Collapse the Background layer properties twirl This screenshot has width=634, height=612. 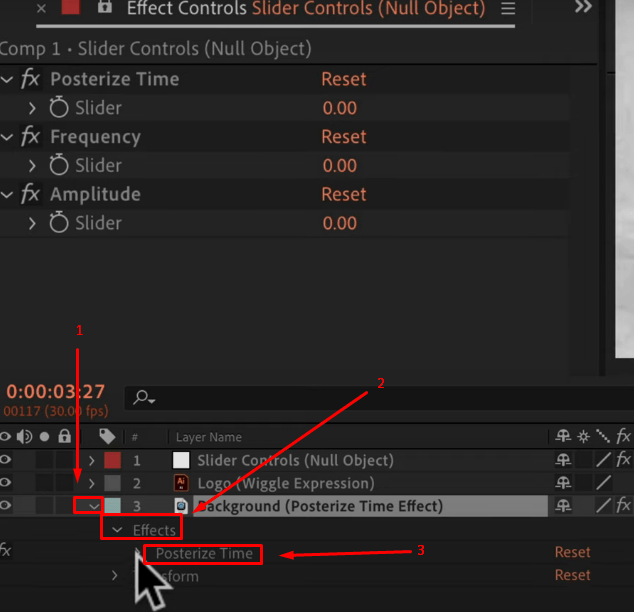click(94, 506)
